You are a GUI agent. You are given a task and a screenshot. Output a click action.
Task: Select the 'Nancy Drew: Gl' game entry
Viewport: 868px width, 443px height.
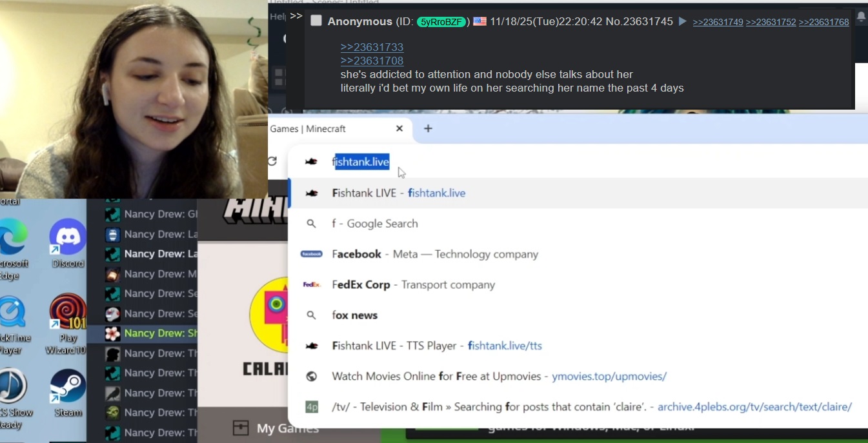coord(152,214)
